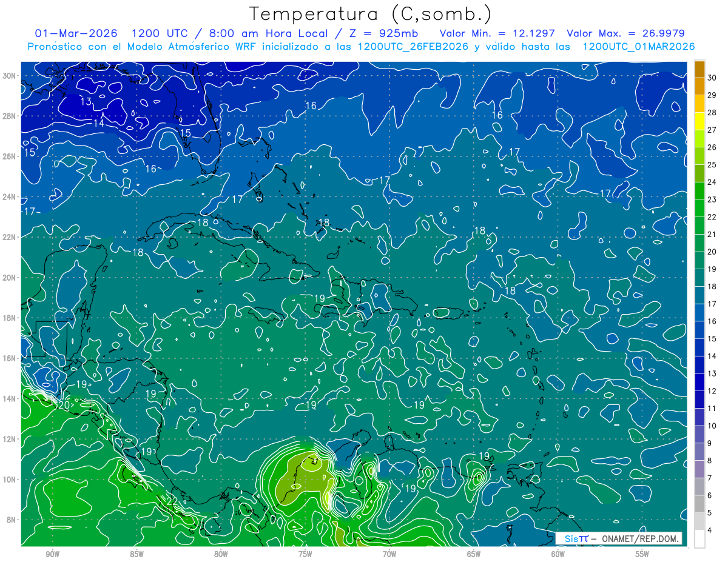The height and width of the screenshot is (562, 728).
Task: Click color scale label "30"
Action: coord(713,78)
